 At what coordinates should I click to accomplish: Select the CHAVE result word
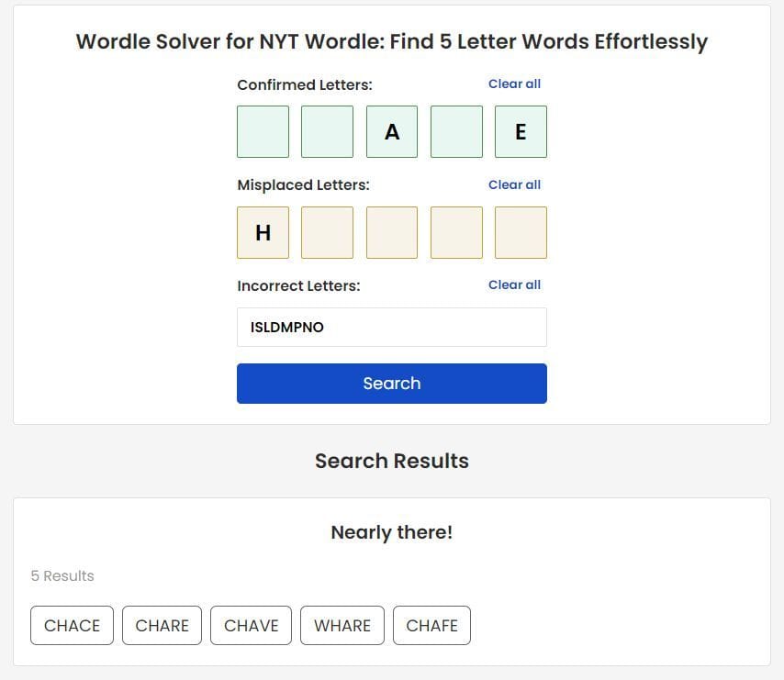pyautogui.click(x=251, y=625)
